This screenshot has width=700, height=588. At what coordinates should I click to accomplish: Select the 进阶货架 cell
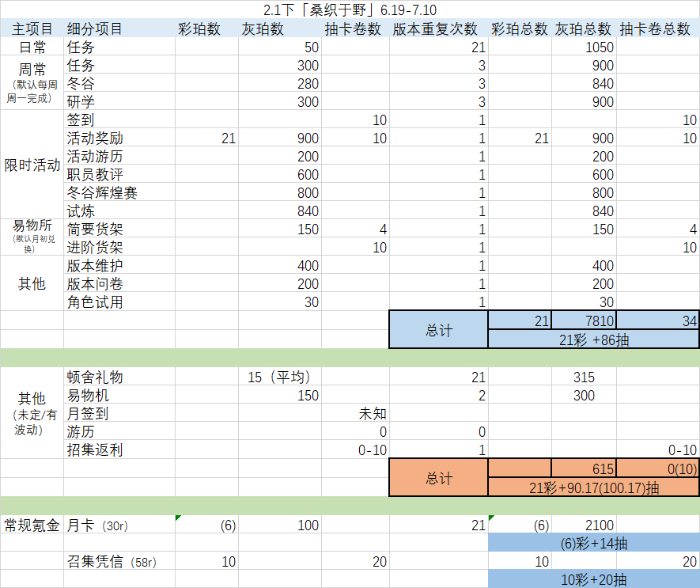(119, 247)
